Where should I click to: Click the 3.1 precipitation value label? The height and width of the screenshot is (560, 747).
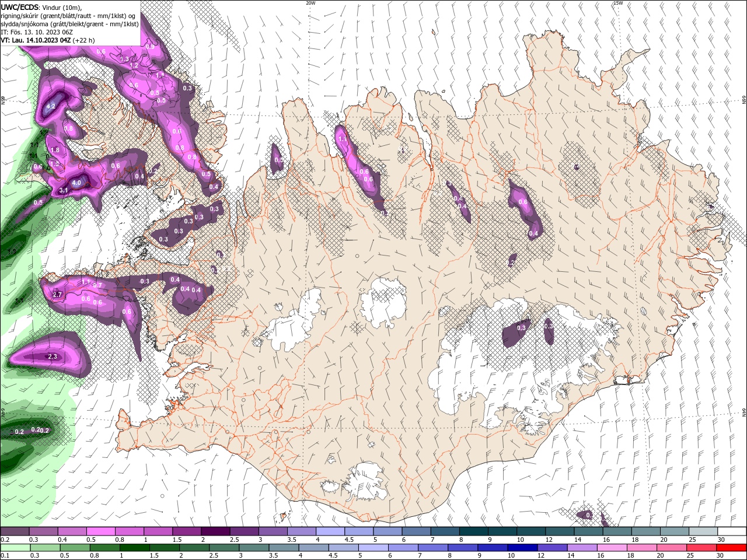pos(64,190)
